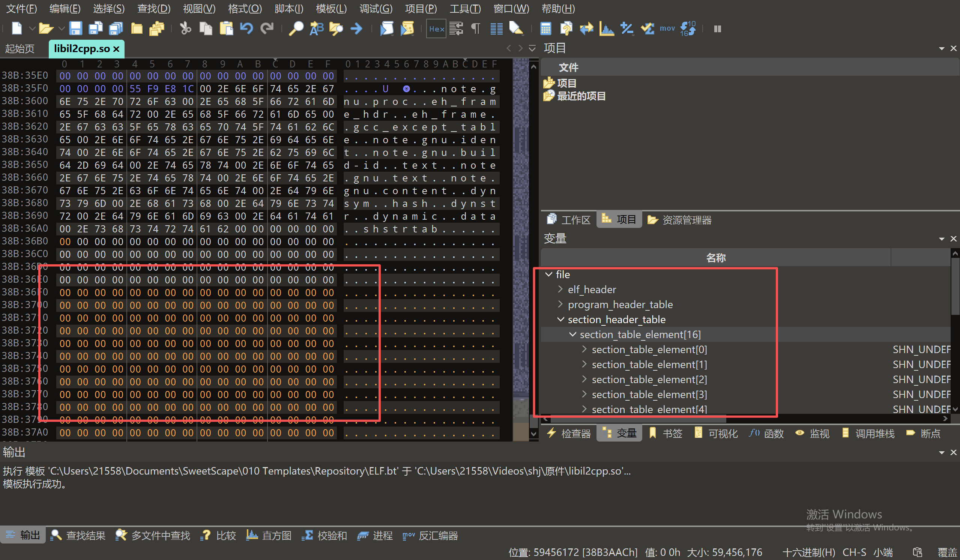Click the Run Template icon
This screenshot has height=560, width=960.
point(407,28)
